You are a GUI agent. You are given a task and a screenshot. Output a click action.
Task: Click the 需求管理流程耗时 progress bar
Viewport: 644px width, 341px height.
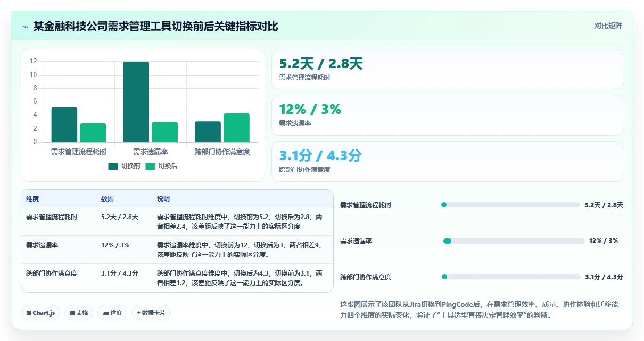coord(510,205)
